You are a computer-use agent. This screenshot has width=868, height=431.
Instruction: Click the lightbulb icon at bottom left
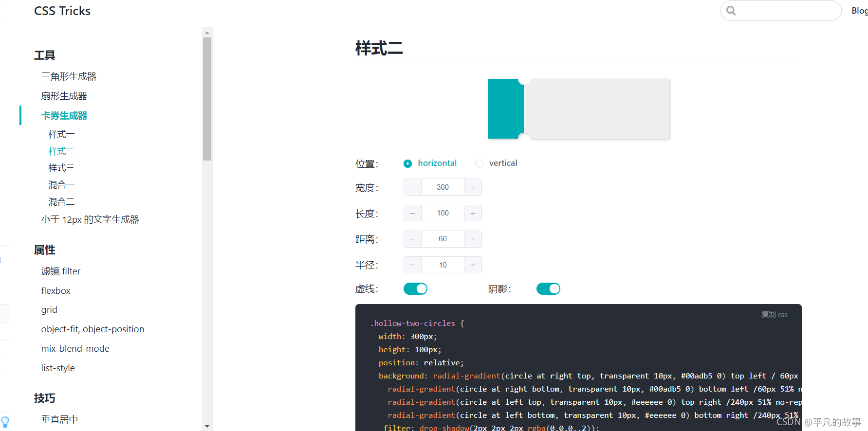pos(5,422)
